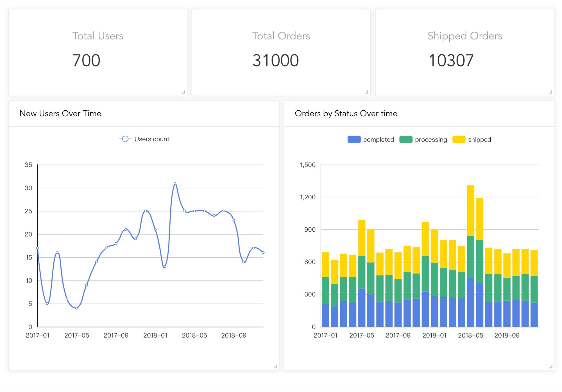Image resolution: width=562 pixels, height=392 pixels.
Task: Click the Orders by Status Over time title
Action: [346, 113]
